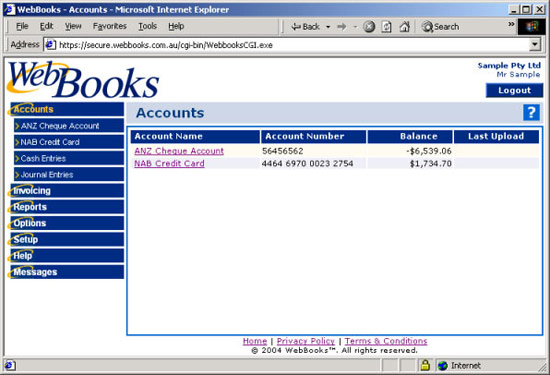Click the padlock security icon in status bar
The height and width of the screenshot is (375, 550).
click(425, 365)
